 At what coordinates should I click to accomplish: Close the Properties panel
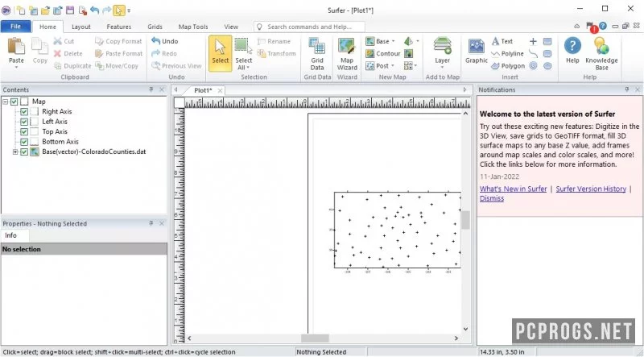[162, 223]
